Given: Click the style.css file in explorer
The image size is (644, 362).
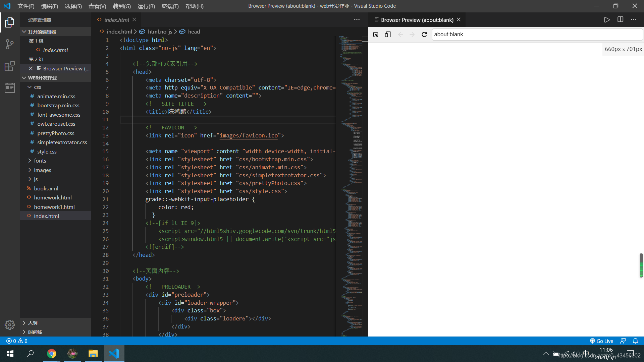Looking at the screenshot, I should 47,151.
